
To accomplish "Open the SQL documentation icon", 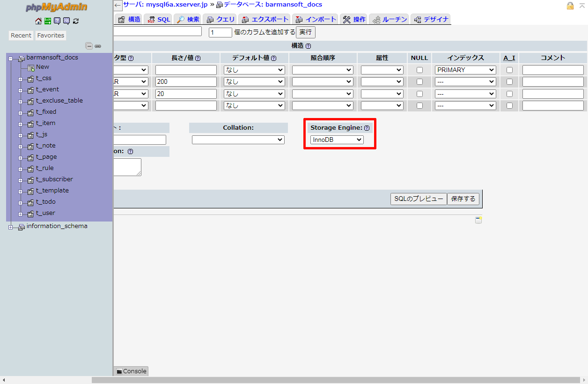I will pos(66,21).
